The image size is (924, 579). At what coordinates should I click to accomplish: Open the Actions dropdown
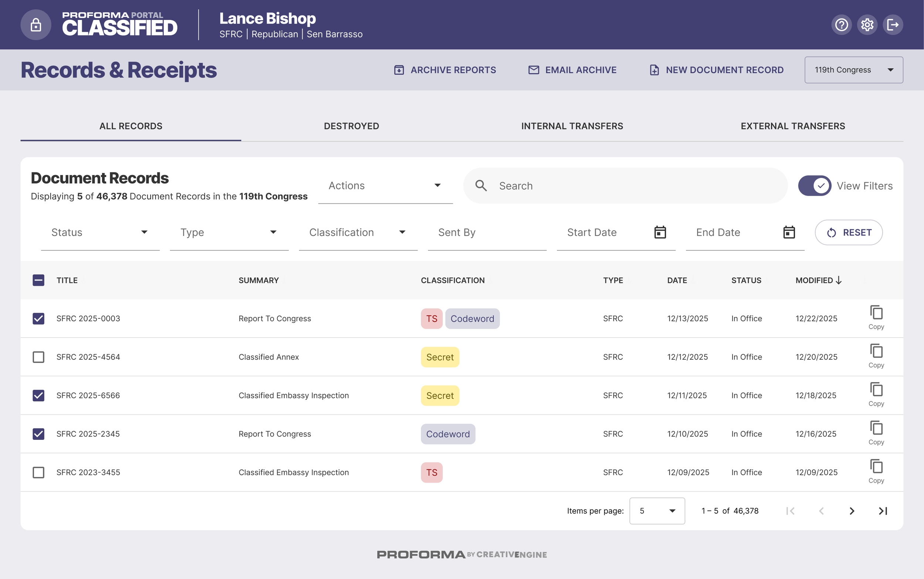[x=385, y=186]
